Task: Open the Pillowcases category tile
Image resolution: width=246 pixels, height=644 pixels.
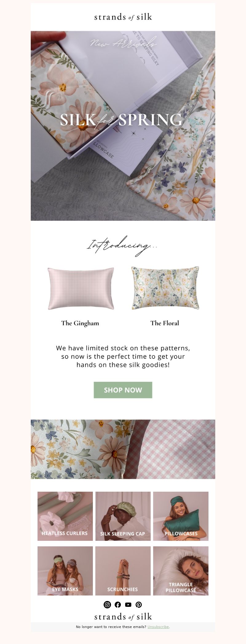Action: click(181, 516)
